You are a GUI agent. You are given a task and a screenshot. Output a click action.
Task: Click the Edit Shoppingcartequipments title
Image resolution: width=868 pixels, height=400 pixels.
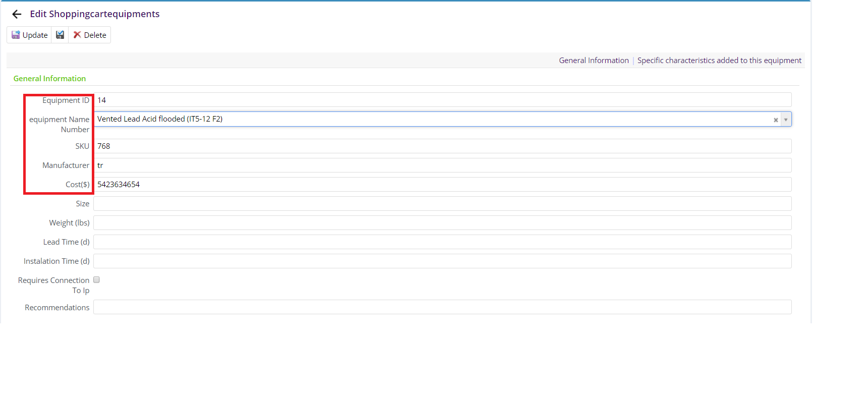click(x=95, y=14)
